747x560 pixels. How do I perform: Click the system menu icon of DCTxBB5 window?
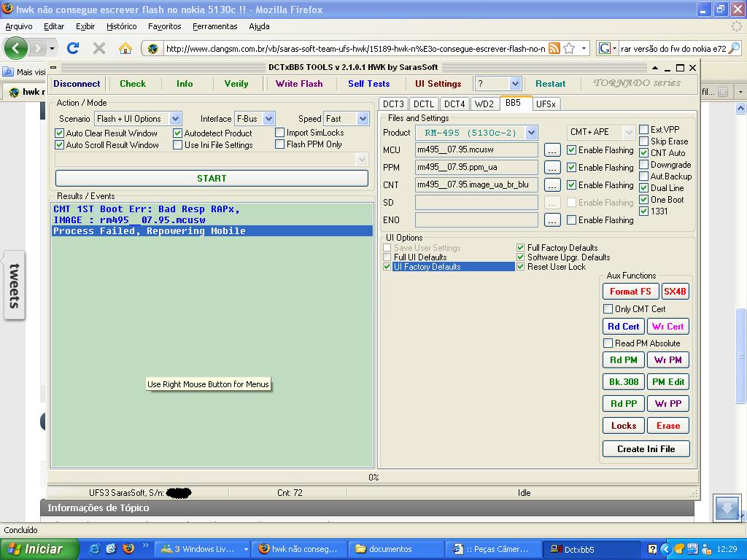pyautogui.click(x=53, y=68)
